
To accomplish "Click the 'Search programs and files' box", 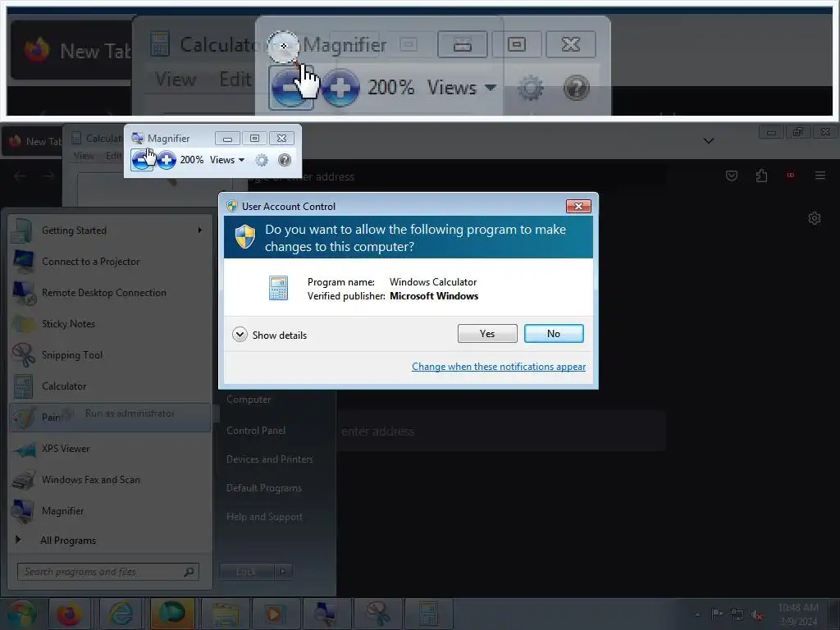I will pyautogui.click(x=107, y=572).
